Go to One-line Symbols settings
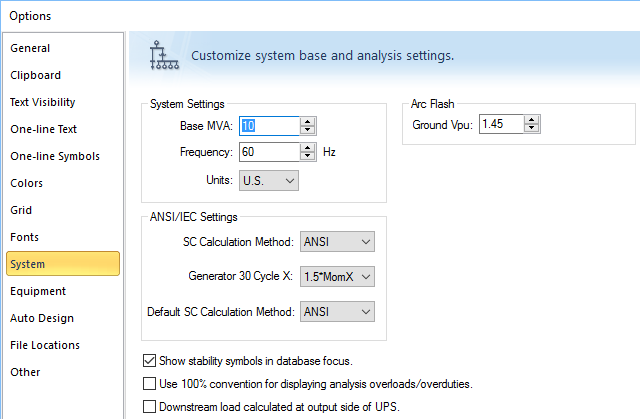 [54, 156]
